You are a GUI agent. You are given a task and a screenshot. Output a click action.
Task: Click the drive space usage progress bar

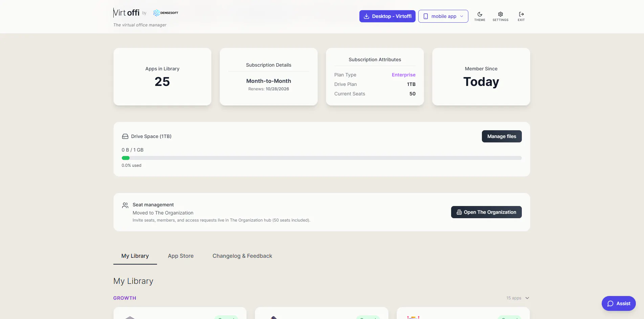click(321, 158)
